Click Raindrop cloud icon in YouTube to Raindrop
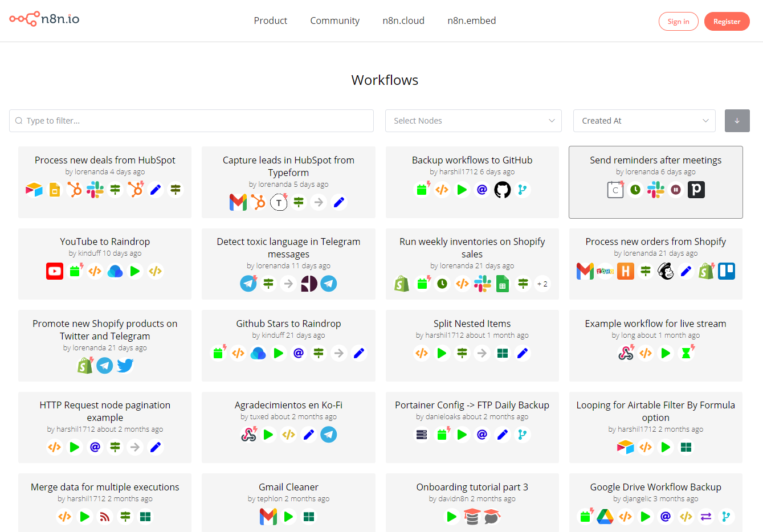This screenshot has width=763, height=532. 115,271
